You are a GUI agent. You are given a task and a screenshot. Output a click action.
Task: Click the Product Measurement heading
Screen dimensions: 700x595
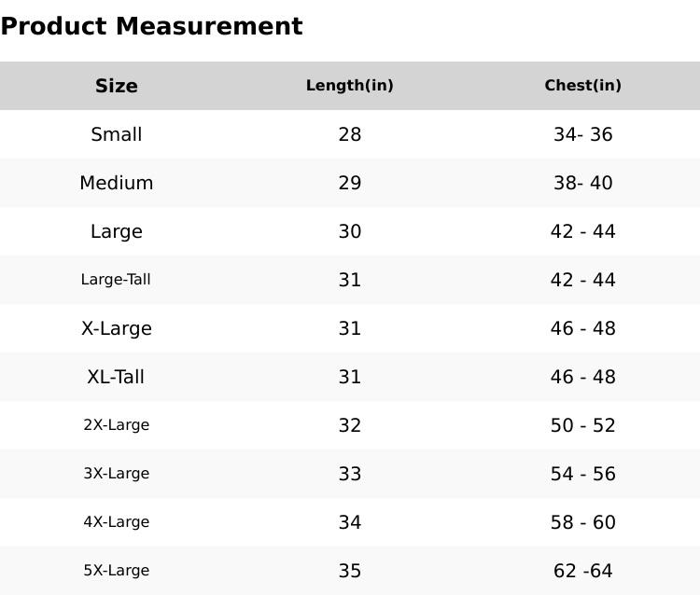(151, 26)
